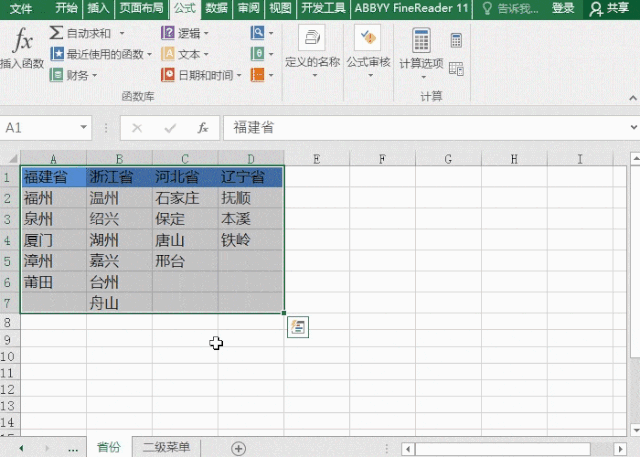The image size is (640, 457).
Task: Switch to the Review (审阅) tab
Action: pos(249,9)
